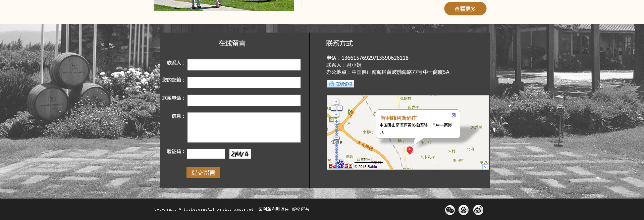The image size is (644, 220).
Task: Zoom in the map with plus button
Action: pos(336,121)
